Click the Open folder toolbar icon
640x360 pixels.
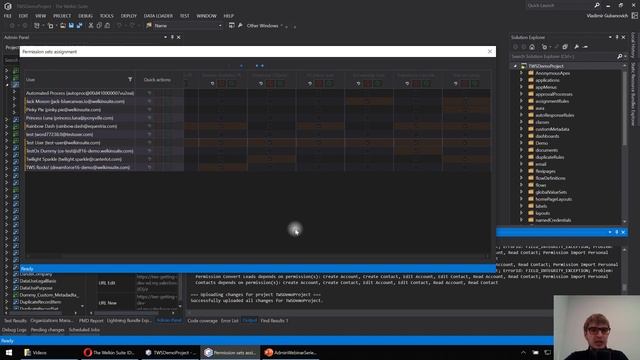pyautogui.click(x=62, y=25)
